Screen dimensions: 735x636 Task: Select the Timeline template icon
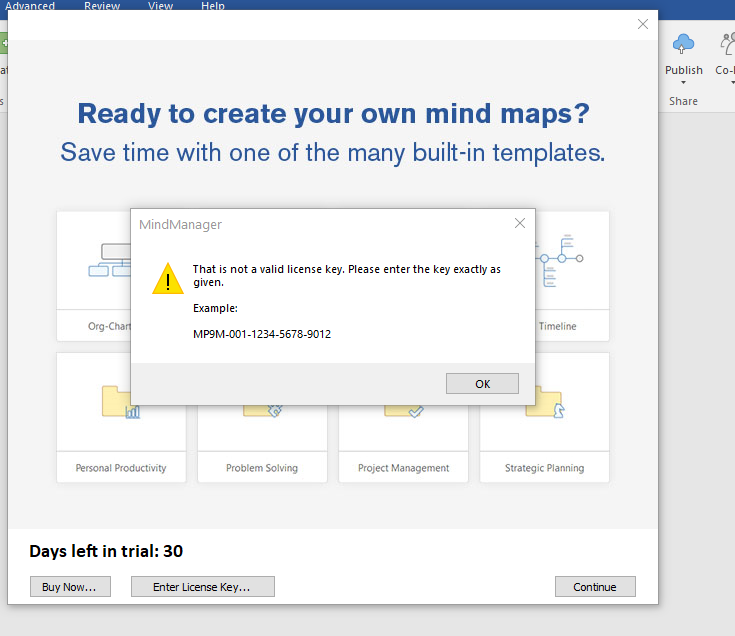click(558, 258)
